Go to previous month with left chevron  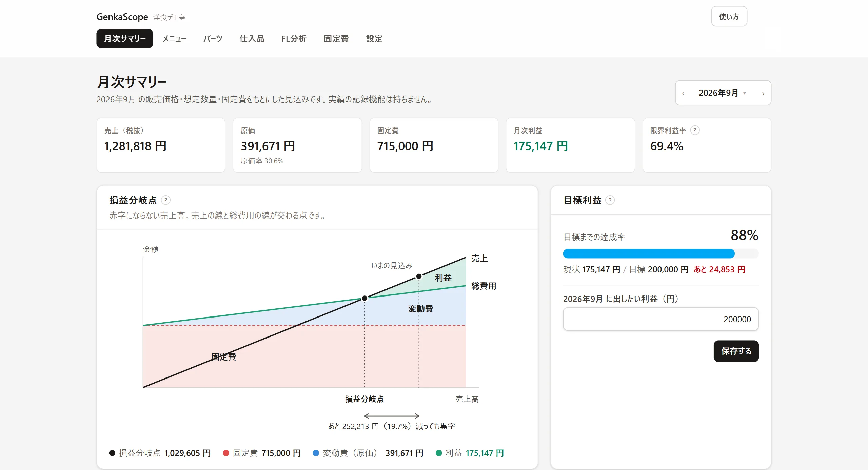683,93
